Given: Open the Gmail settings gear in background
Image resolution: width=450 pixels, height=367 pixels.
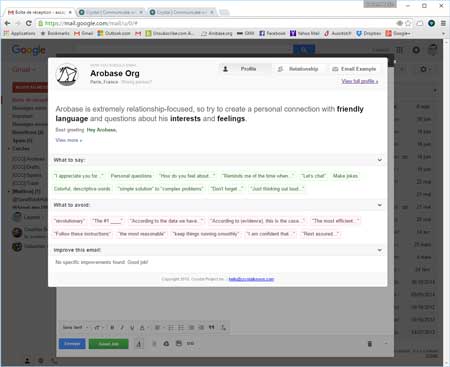Looking at the screenshot, I should click(x=425, y=69).
